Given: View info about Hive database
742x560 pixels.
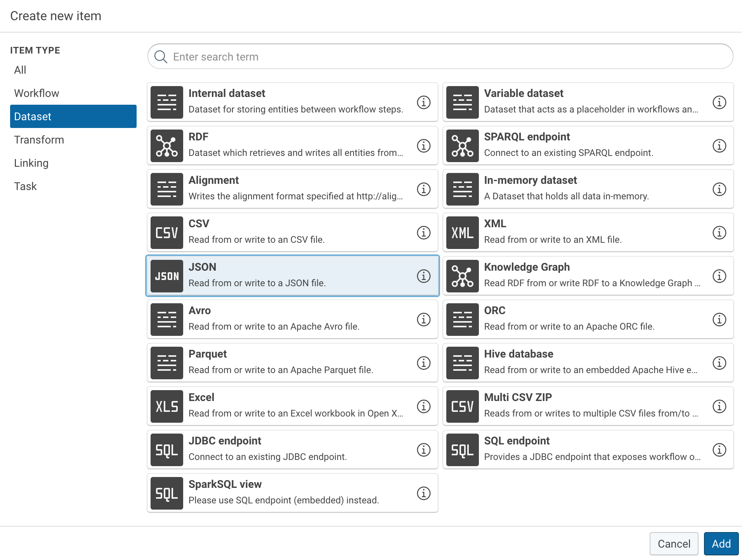Looking at the screenshot, I should tap(719, 363).
